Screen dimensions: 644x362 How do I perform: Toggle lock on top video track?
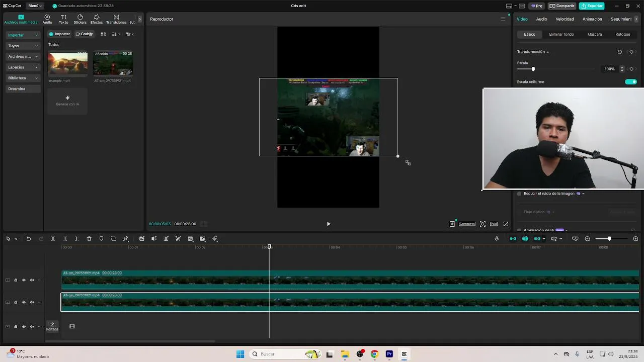[x=16, y=280]
